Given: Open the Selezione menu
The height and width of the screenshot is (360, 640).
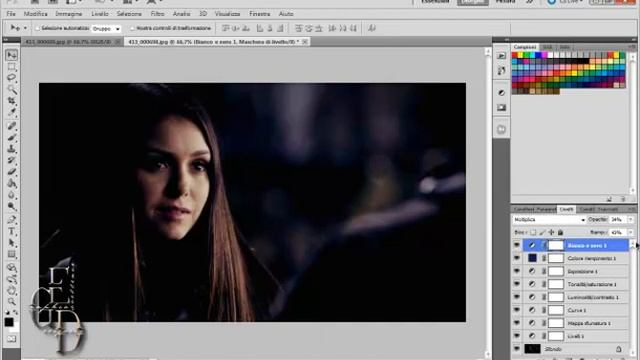Looking at the screenshot, I should [129, 14].
